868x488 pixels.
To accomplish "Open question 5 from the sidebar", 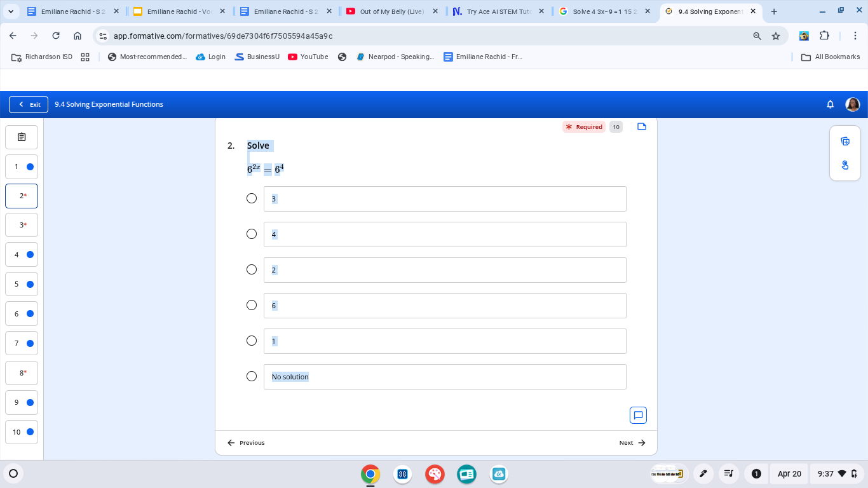I will coord(22,284).
